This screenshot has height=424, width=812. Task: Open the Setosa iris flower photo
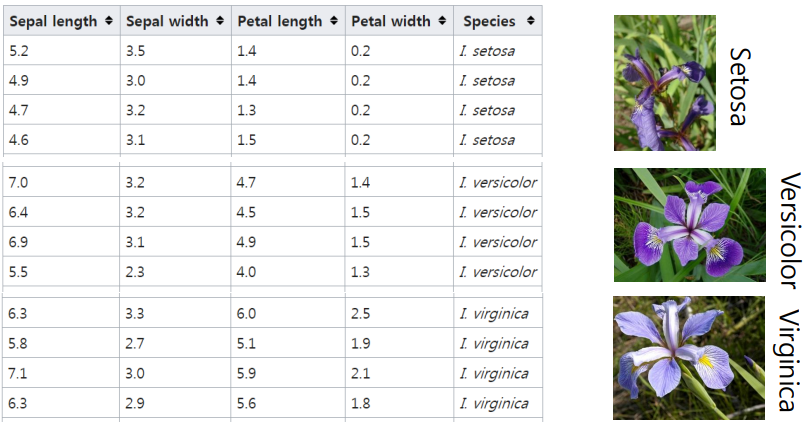(665, 83)
